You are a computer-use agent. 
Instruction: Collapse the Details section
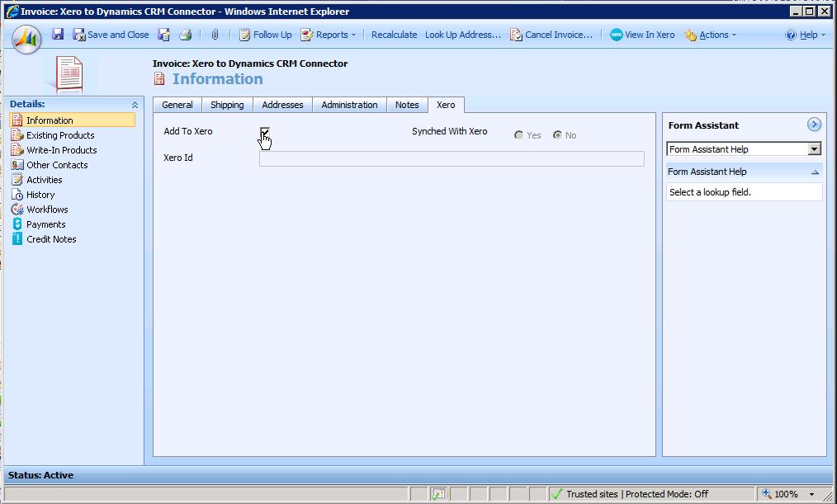pyautogui.click(x=135, y=105)
